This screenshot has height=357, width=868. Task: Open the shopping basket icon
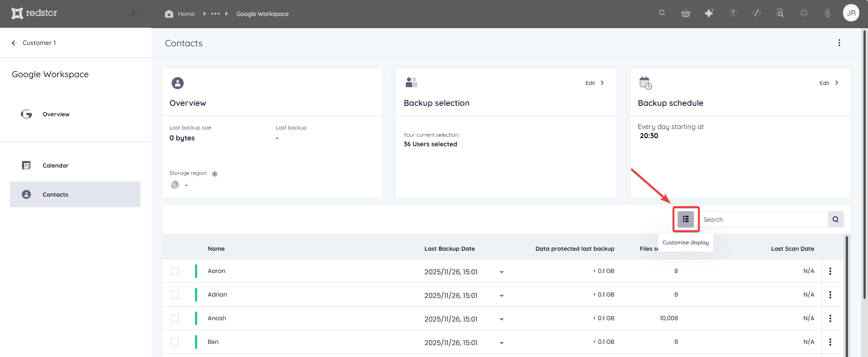(x=686, y=13)
